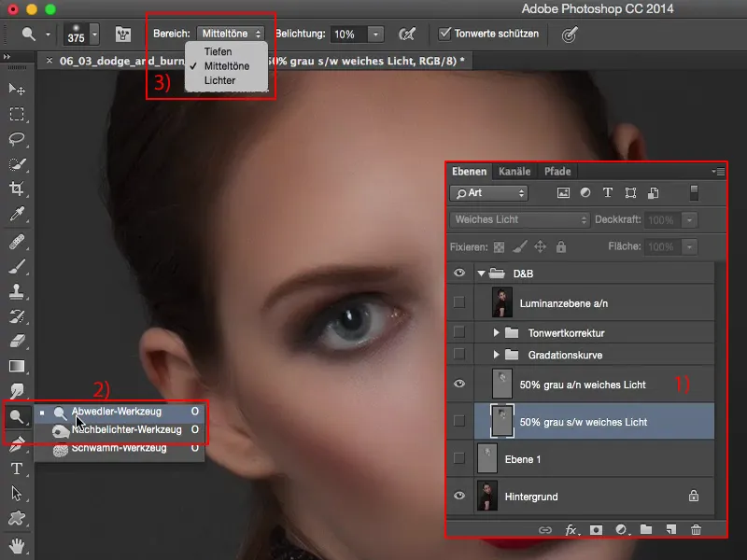
Task: Click the Luminanzebene a/n layer thumbnail
Action: 501,302
